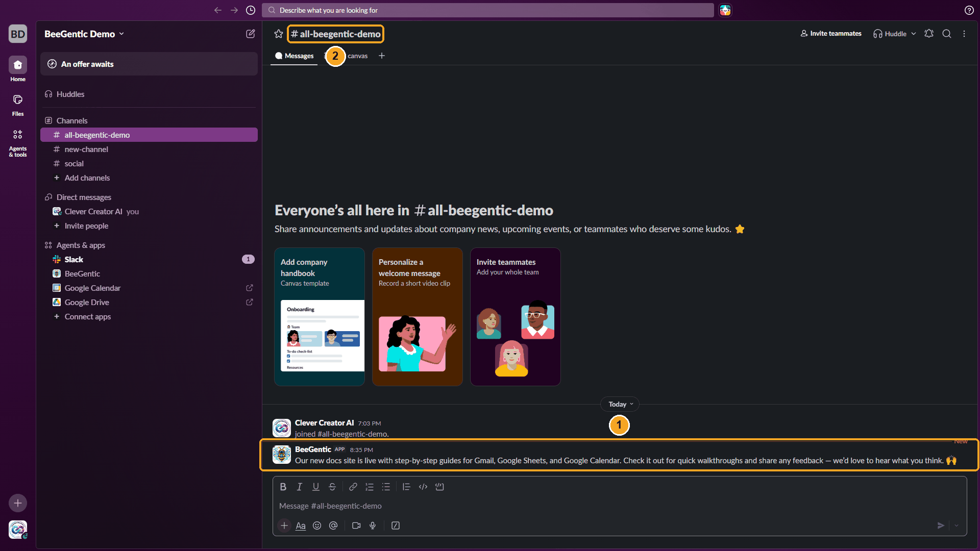Open Google Calendar app
The width and height of the screenshot is (980, 551).
coord(149,288)
